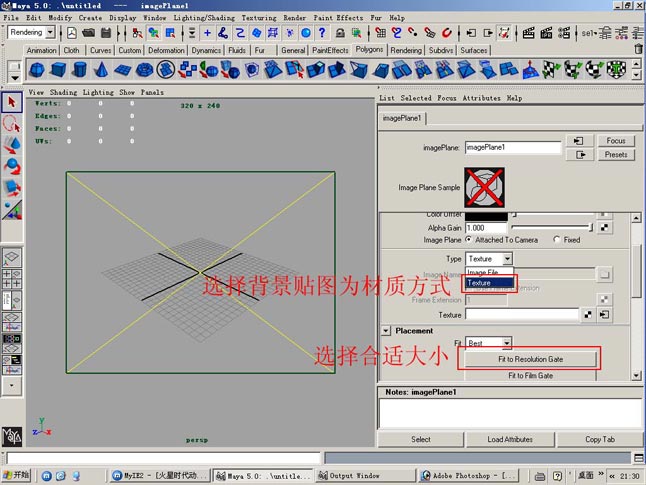646x485 pixels.
Task: Choose the Move tool in toolbox
Action: [x=12, y=145]
